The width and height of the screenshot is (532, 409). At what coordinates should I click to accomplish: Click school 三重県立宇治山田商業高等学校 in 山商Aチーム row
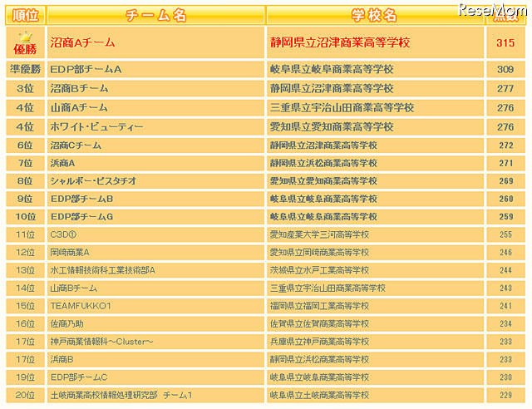tap(342, 108)
